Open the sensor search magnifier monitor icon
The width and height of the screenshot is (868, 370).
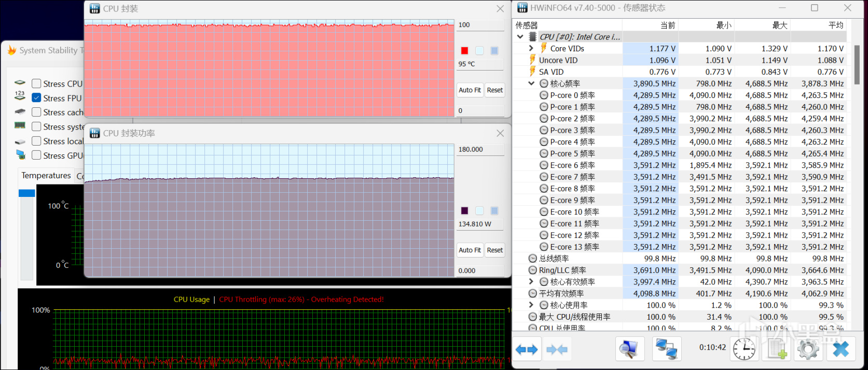(x=629, y=350)
